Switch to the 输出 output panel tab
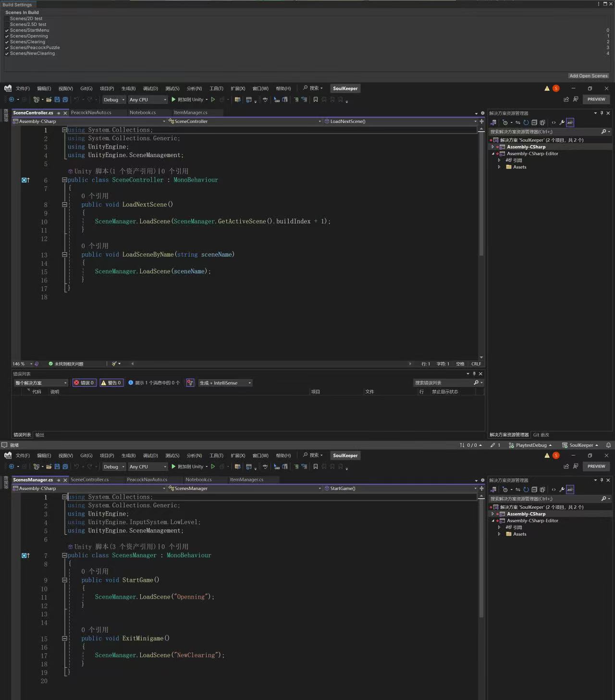Viewport: 615px width, 700px height. pos(40,435)
